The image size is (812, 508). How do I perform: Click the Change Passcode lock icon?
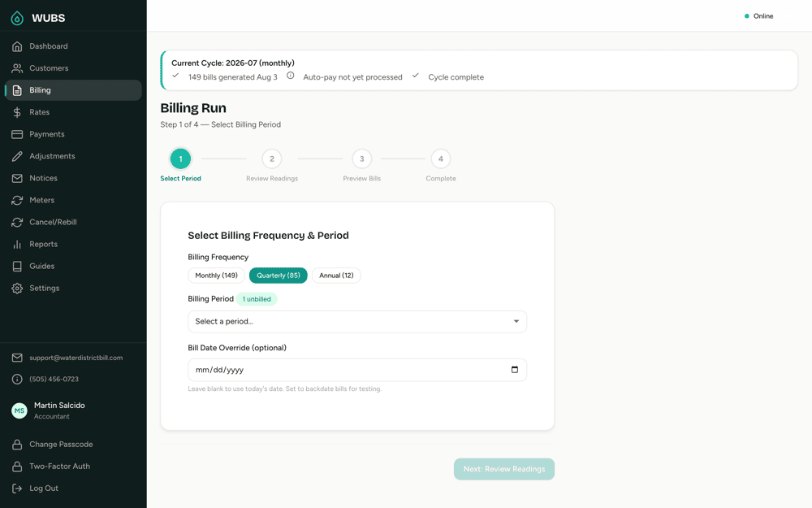pos(17,445)
